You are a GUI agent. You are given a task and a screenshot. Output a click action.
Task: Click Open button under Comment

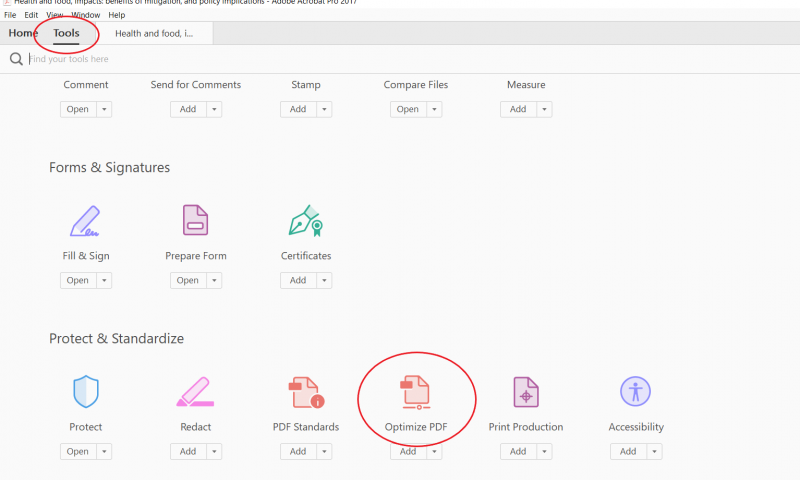[x=78, y=109]
